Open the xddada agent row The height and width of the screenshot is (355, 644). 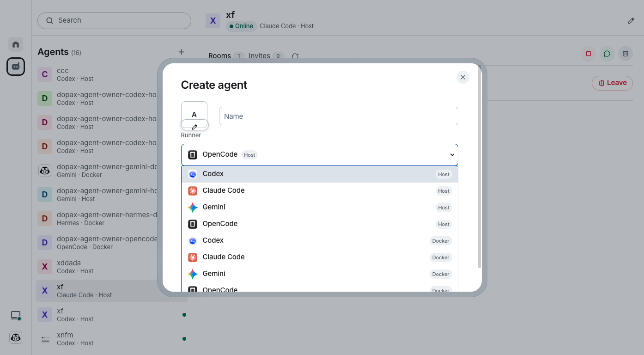[112, 267]
